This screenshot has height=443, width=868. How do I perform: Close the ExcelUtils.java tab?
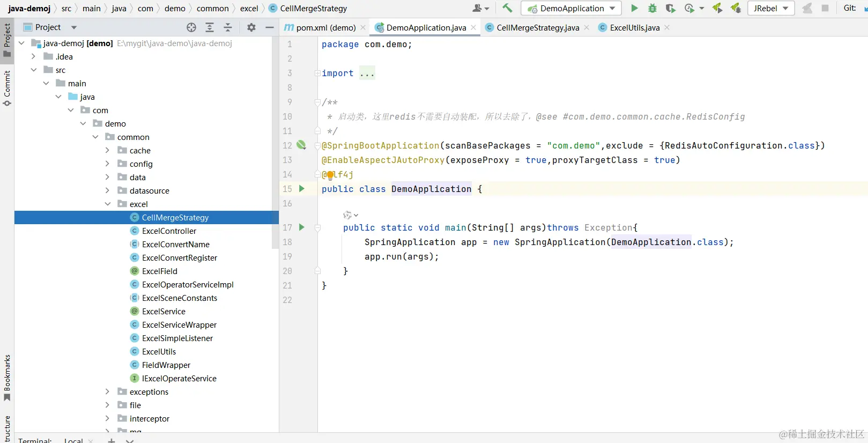[x=667, y=27]
